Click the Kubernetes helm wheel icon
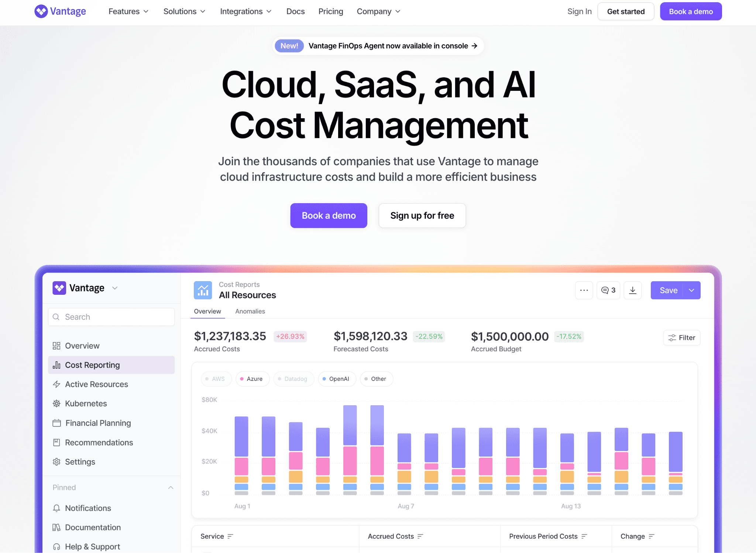Screen dimensions: 756x553 [56, 403]
